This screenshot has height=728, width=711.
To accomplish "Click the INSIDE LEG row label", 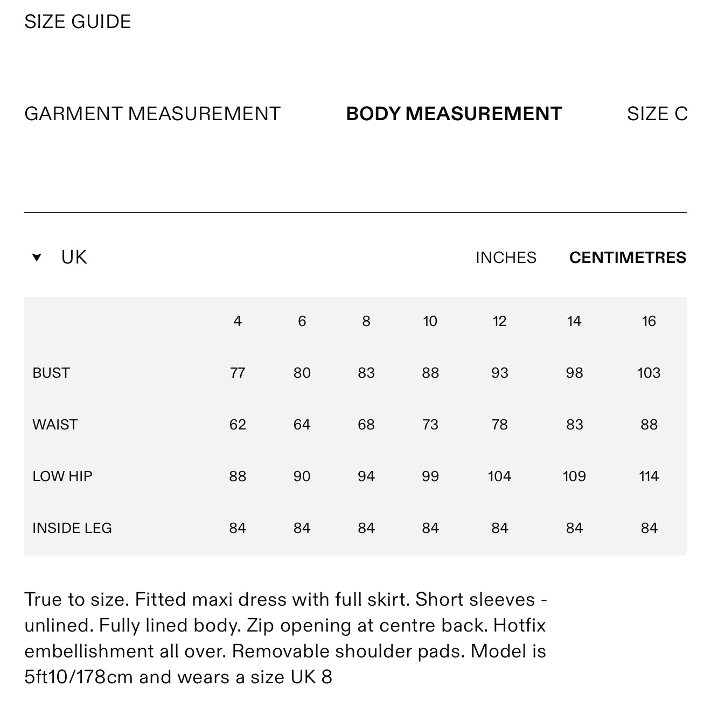I will click(x=72, y=528).
